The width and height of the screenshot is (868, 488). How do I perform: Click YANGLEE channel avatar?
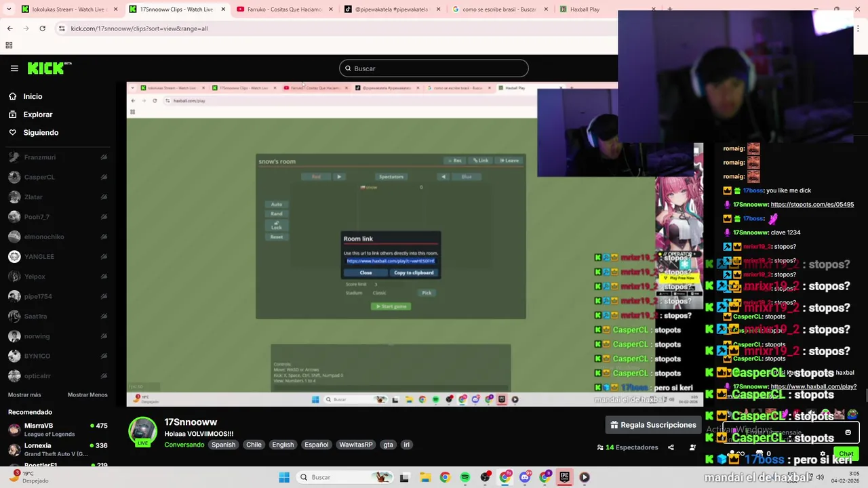(x=14, y=256)
